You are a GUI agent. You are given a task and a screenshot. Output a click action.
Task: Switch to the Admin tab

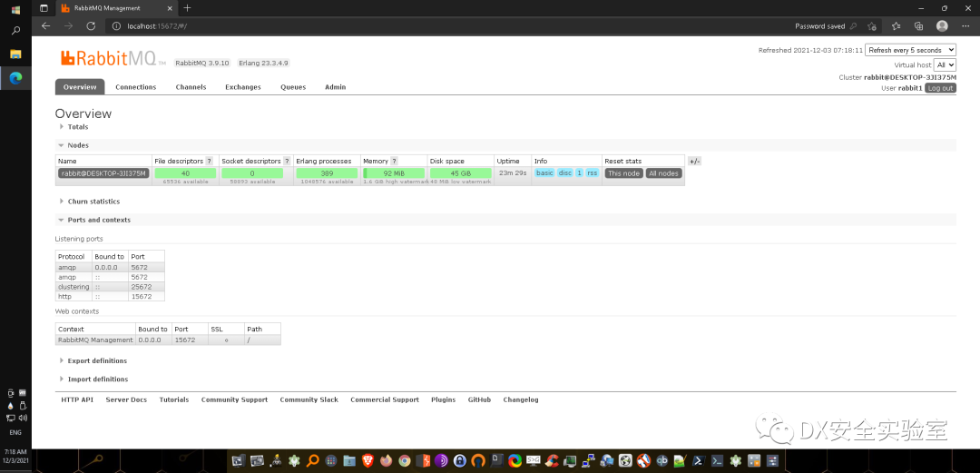tap(335, 87)
